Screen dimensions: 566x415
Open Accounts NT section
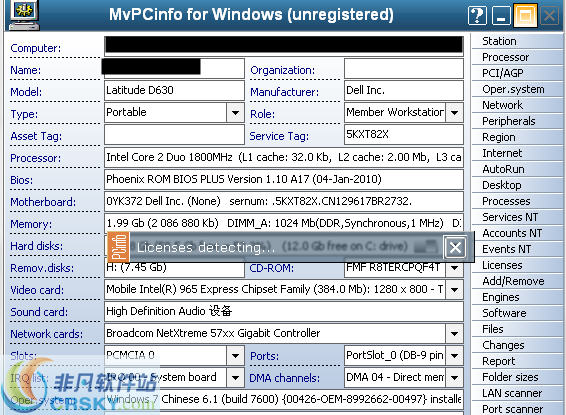click(517, 233)
